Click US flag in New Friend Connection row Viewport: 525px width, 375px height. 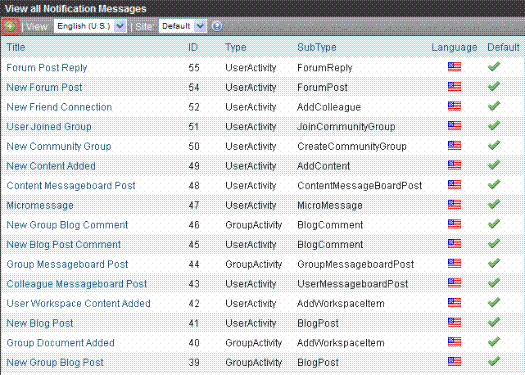point(454,106)
